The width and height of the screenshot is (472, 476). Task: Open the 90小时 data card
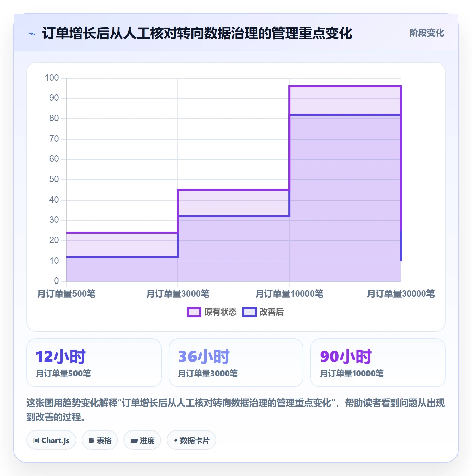(378, 363)
